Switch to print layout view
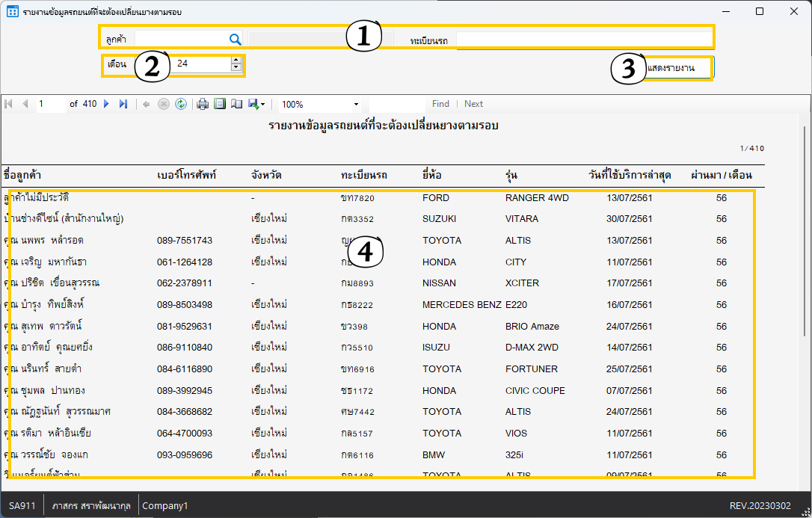This screenshot has height=518, width=812. pos(220,104)
